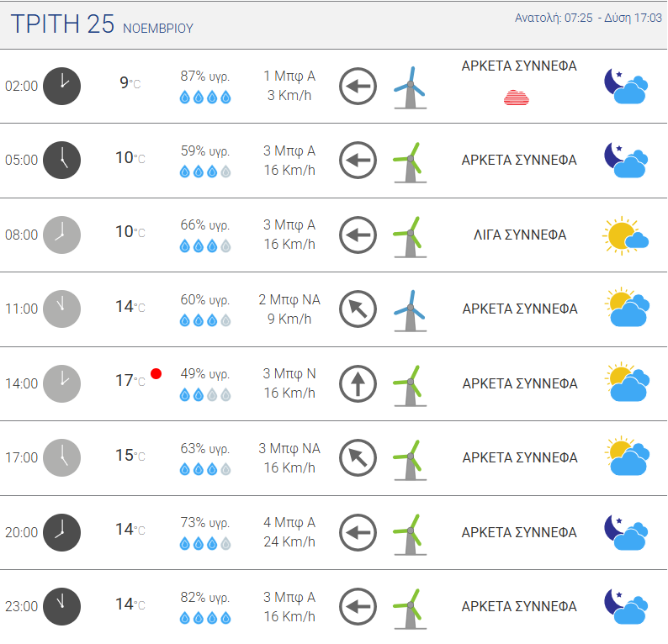Click the east wind arrow at 05:00
This screenshot has width=668, height=644.
click(x=358, y=160)
